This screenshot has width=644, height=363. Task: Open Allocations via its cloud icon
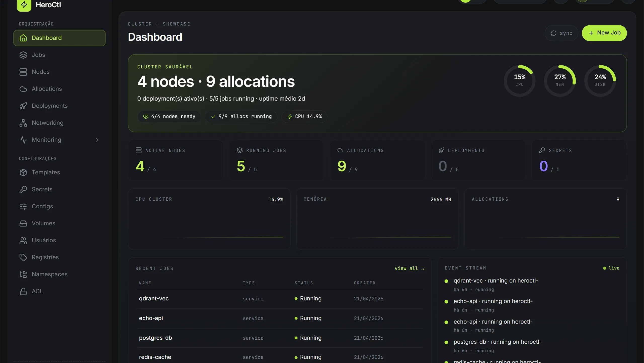click(x=23, y=89)
